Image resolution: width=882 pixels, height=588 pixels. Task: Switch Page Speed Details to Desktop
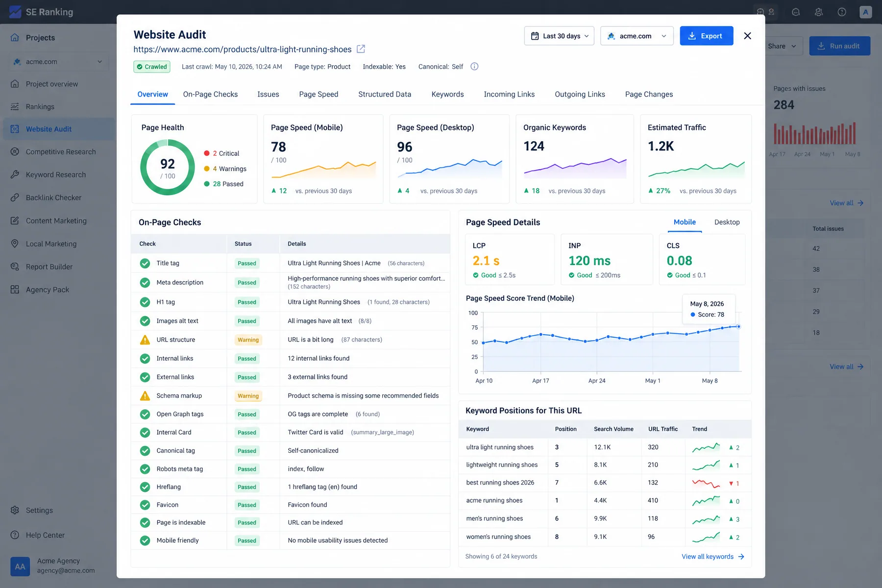point(727,222)
